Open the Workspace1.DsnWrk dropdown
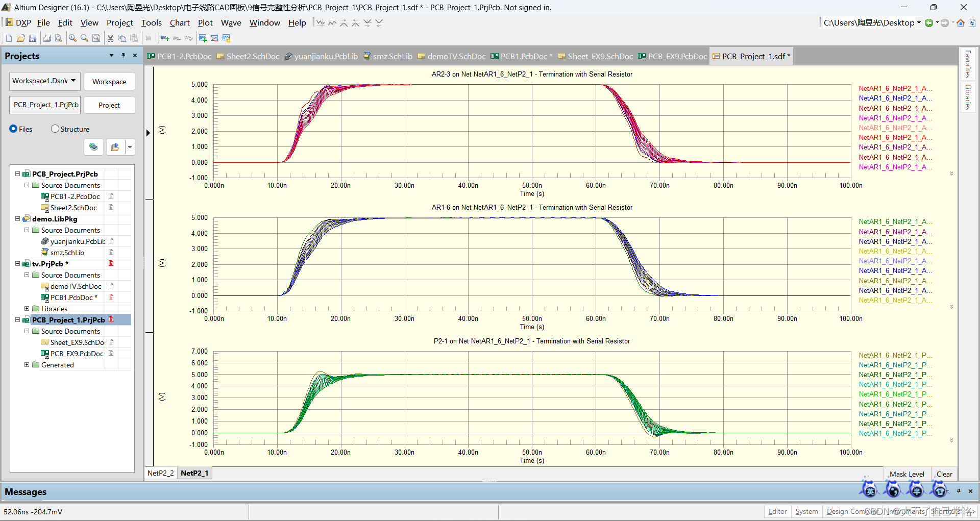The height and width of the screenshot is (521, 980). [x=73, y=81]
